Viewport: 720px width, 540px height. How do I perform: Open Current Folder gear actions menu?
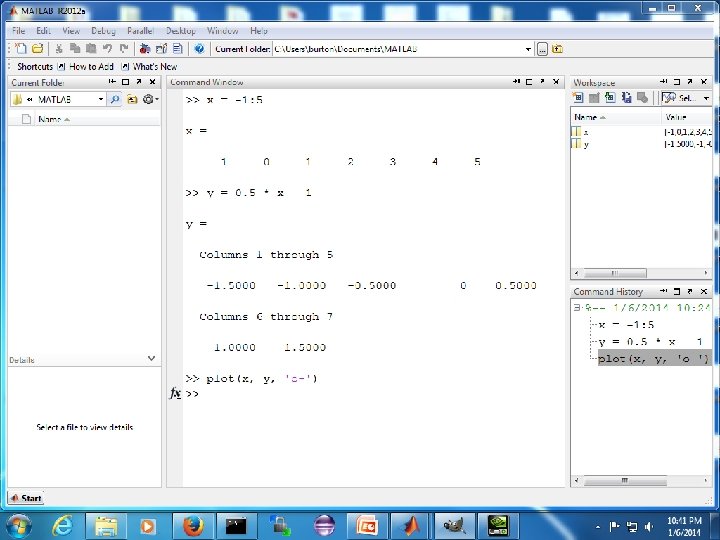[x=150, y=99]
